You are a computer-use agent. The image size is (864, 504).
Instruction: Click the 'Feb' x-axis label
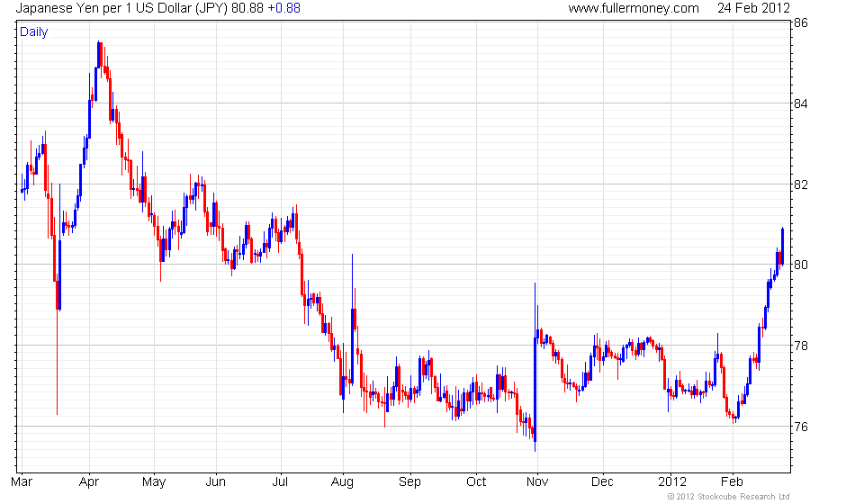pyautogui.click(x=733, y=482)
